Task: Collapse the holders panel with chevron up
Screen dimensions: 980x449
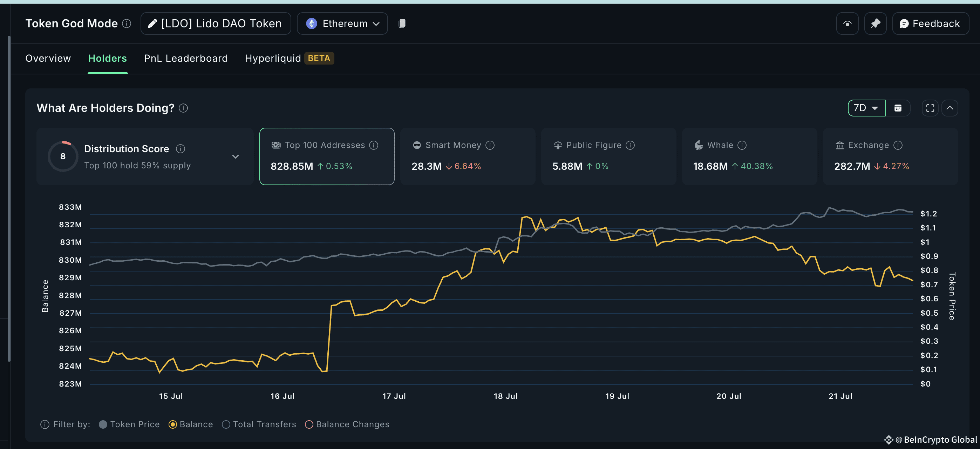Action: (950, 108)
